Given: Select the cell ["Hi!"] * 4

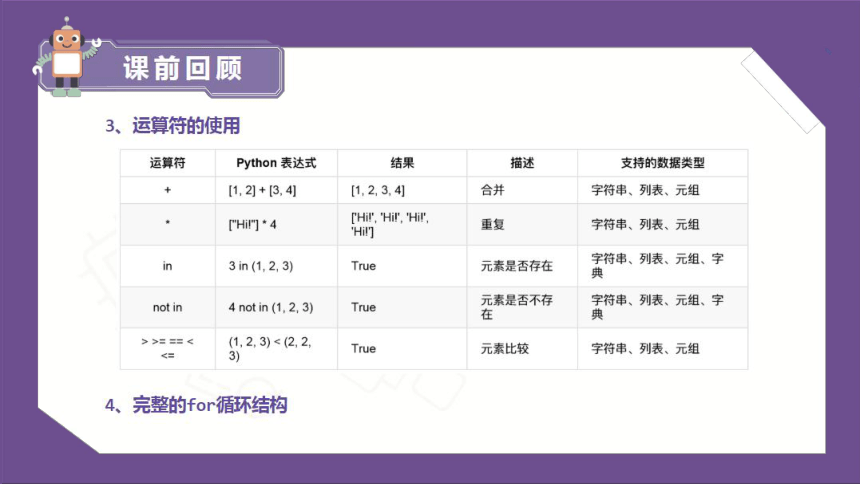Looking at the screenshot, I should pos(276,224).
